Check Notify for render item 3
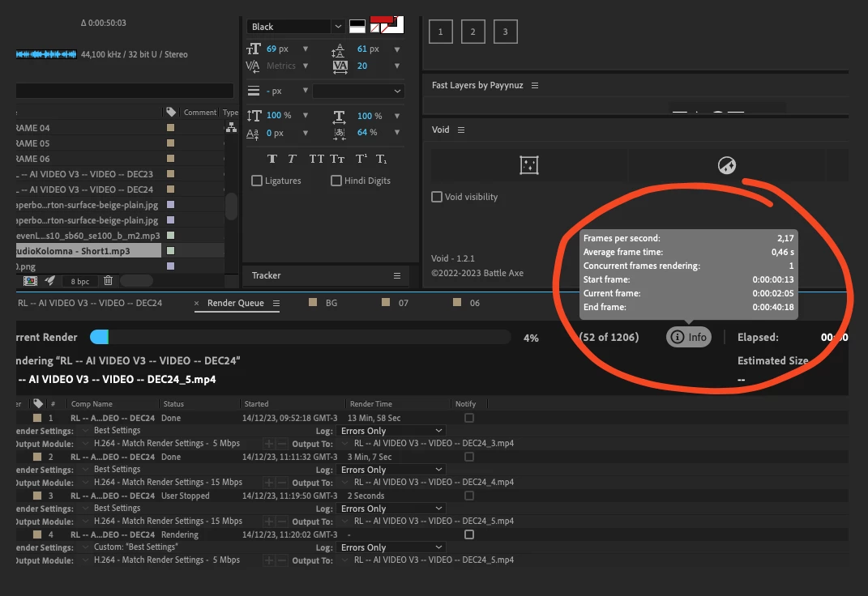Image resolution: width=868 pixels, height=596 pixels. (469, 496)
